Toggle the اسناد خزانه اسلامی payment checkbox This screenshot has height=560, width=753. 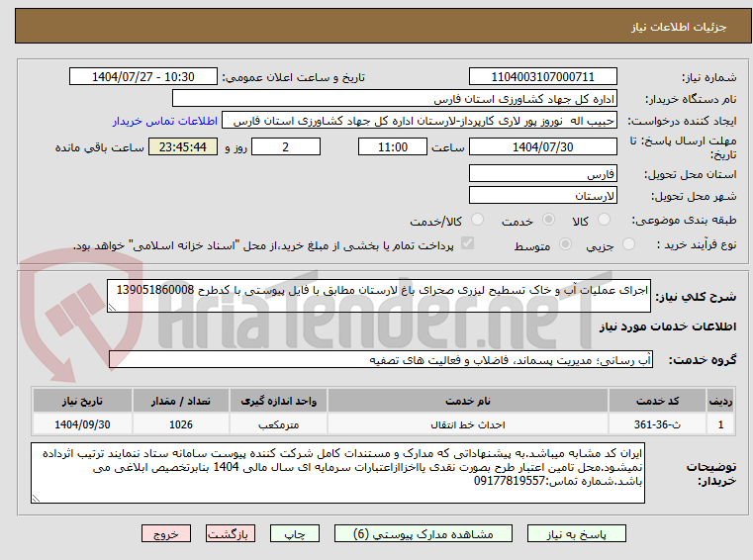click(x=467, y=243)
